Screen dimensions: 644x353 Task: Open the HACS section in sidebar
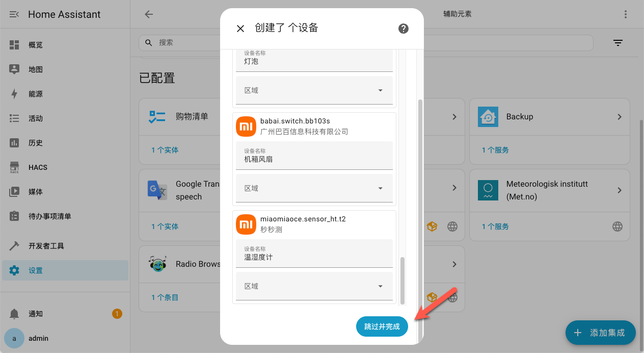(36, 167)
